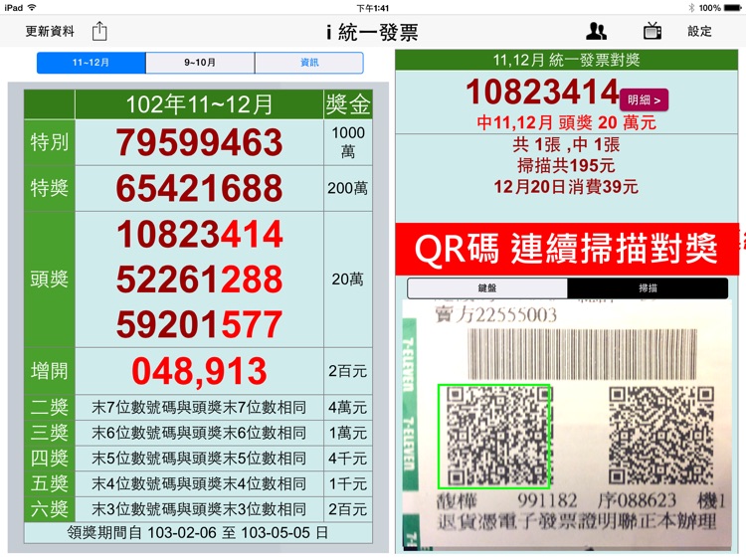Tap the 二獎 row label
The width and height of the screenshot is (746, 560).
(x=50, y=407)
